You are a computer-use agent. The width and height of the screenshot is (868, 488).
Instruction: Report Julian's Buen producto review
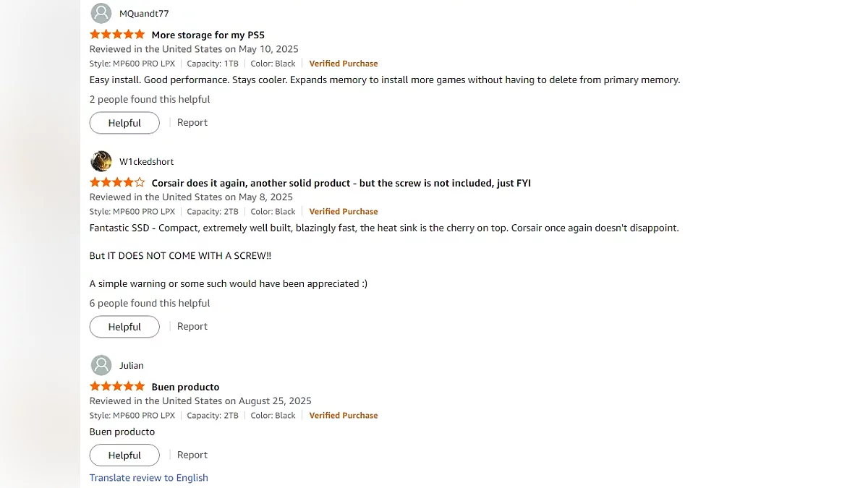click(x=192, y=455)
